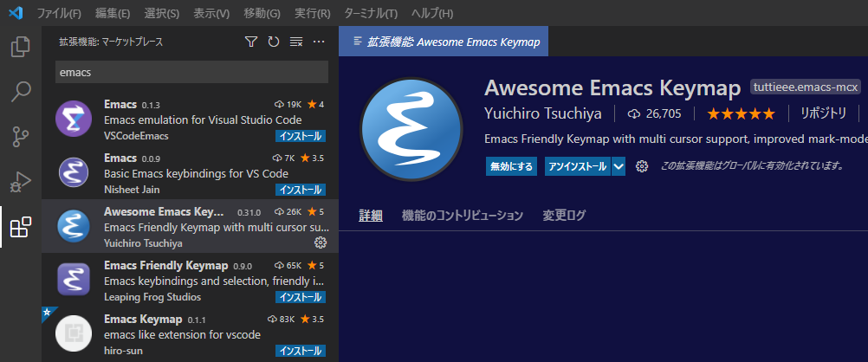
Task: Open the ターミナル(T) menu
Action: click(x=371, y=13)
